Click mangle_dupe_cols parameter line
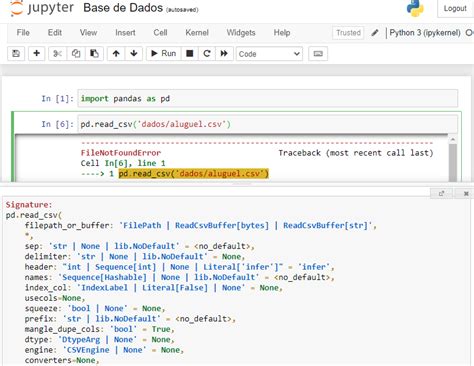 [x=99, y=329]
